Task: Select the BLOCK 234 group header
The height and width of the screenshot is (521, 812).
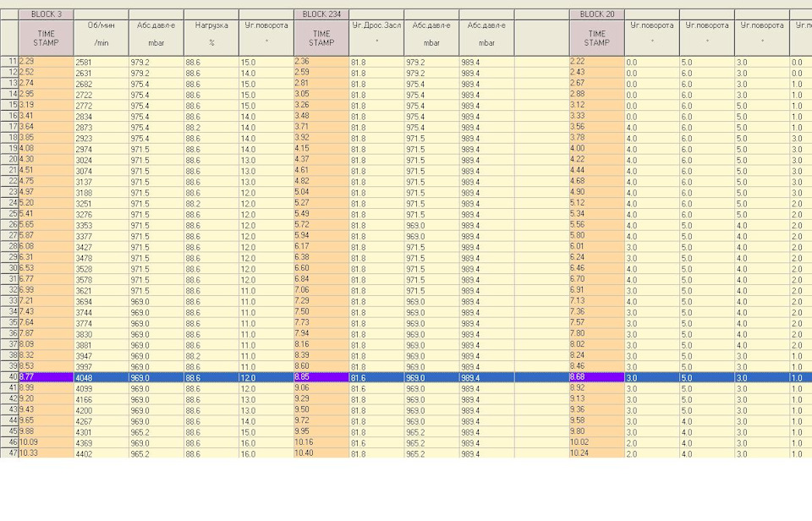Action: [x=321, y=14]
